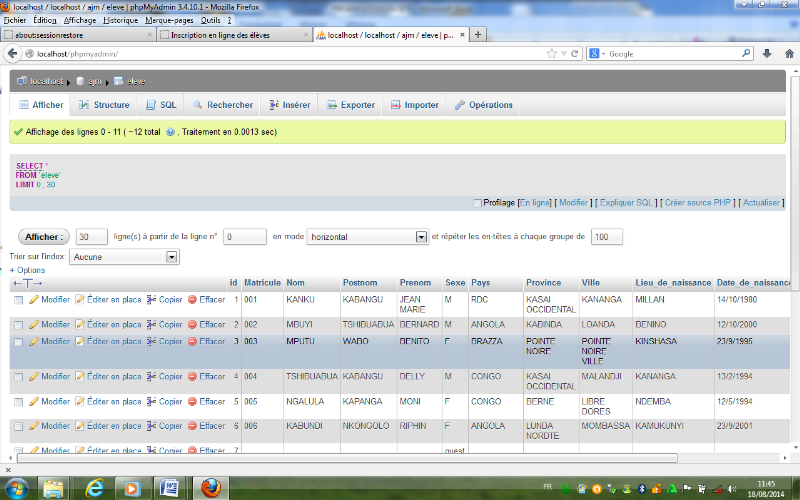Image resolution: width=800 pixels, height=500 pixels.
Task: Switch to the SQL tab
Action: pos(161,105)
